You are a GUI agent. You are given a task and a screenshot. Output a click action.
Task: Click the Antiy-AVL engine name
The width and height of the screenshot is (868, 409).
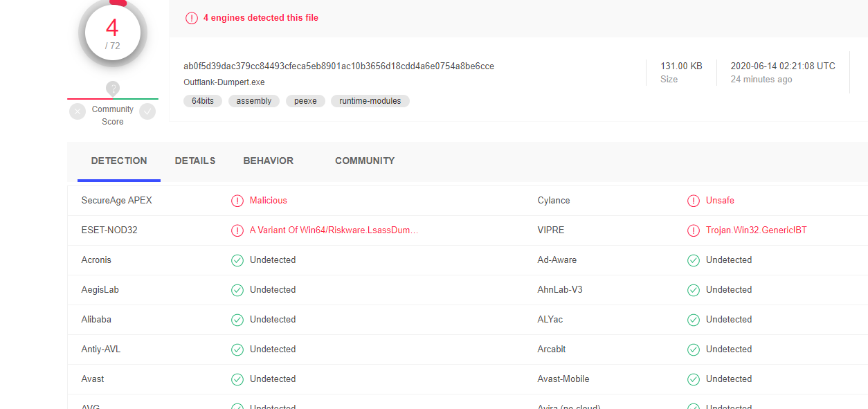pos(101,349)
